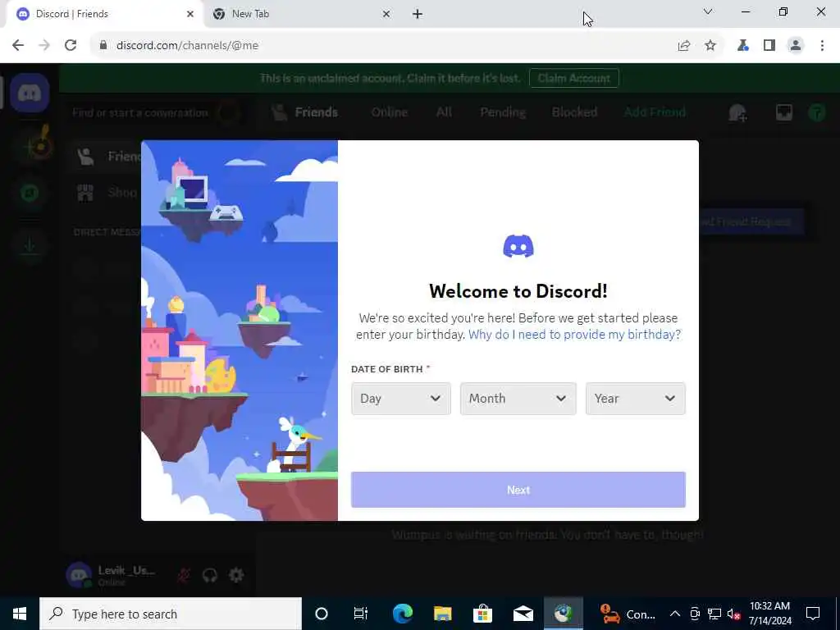840x630 pixels.
Task: Open Task View on the taskbar
Action: click(x=361, y=614)
